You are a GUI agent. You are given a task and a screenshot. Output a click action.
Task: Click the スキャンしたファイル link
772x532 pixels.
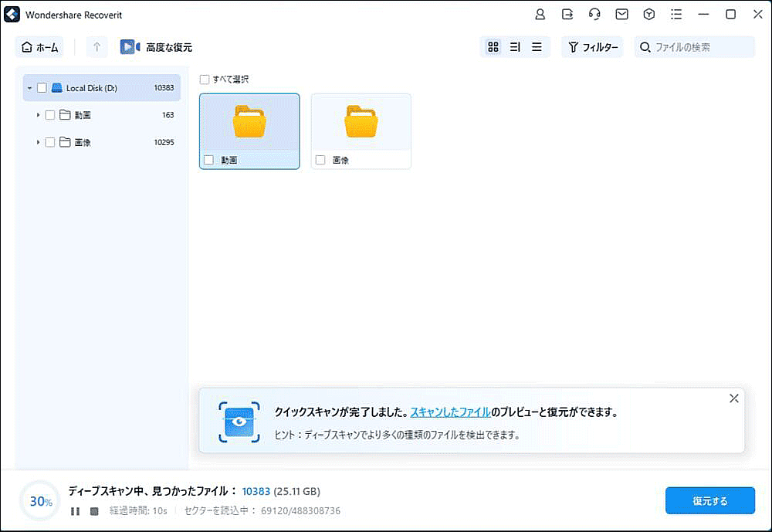tap(452, 412)
